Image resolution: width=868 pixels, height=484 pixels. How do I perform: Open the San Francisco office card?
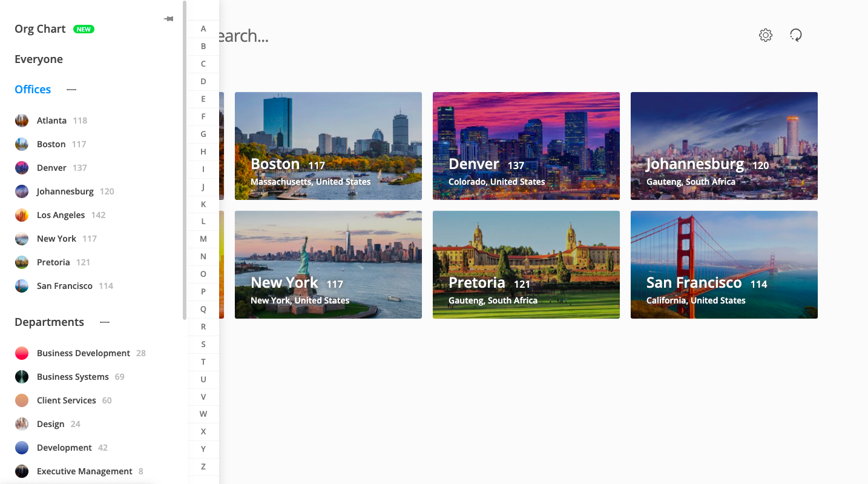coord(724,265)
